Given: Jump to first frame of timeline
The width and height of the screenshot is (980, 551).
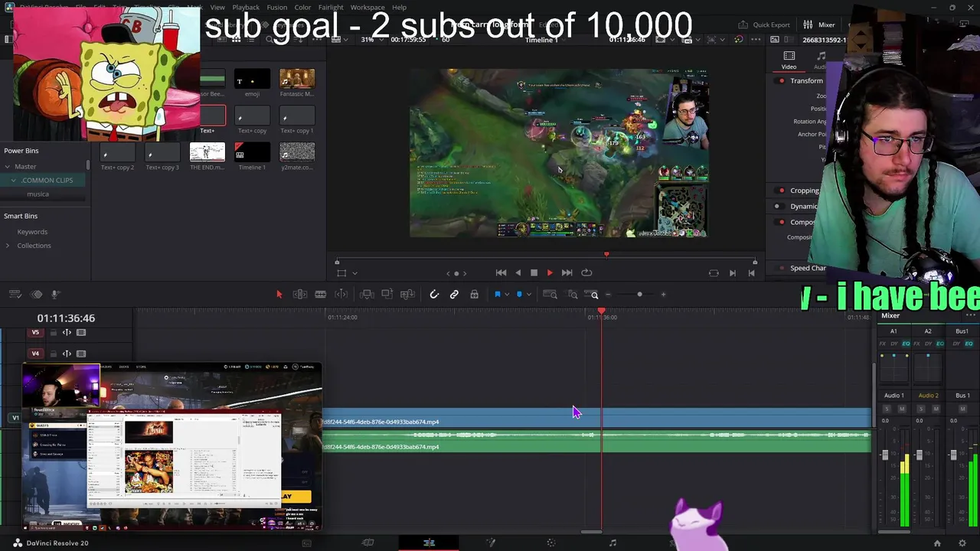Looking at the screenshot, I should (501, 272).
